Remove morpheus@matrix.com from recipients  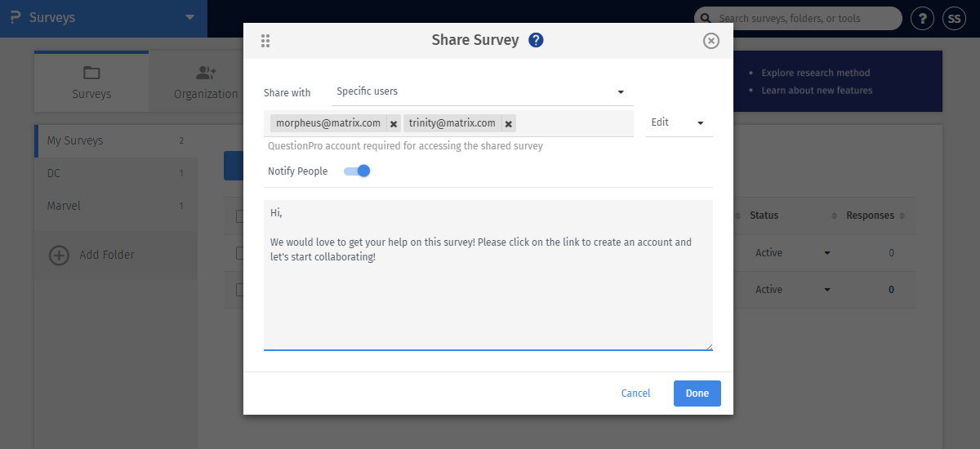pos(394,124)
